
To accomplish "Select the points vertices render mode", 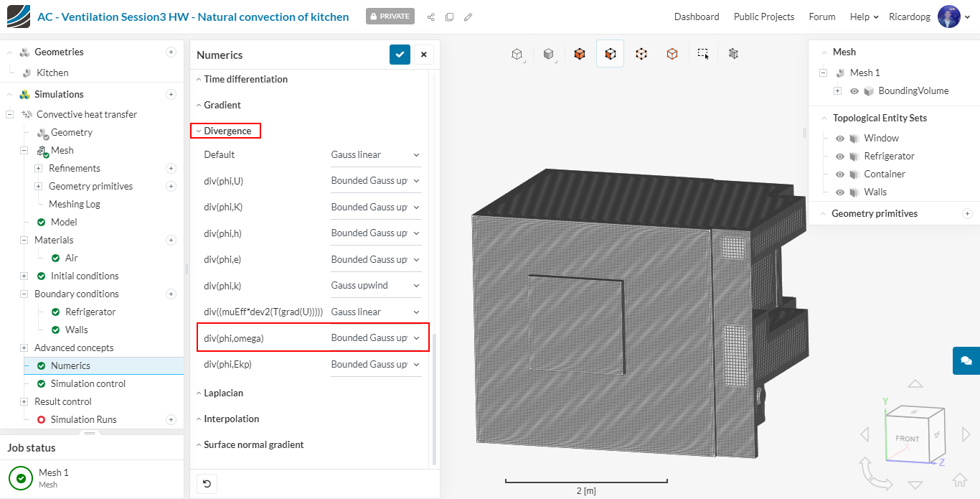I will [641, 54].
